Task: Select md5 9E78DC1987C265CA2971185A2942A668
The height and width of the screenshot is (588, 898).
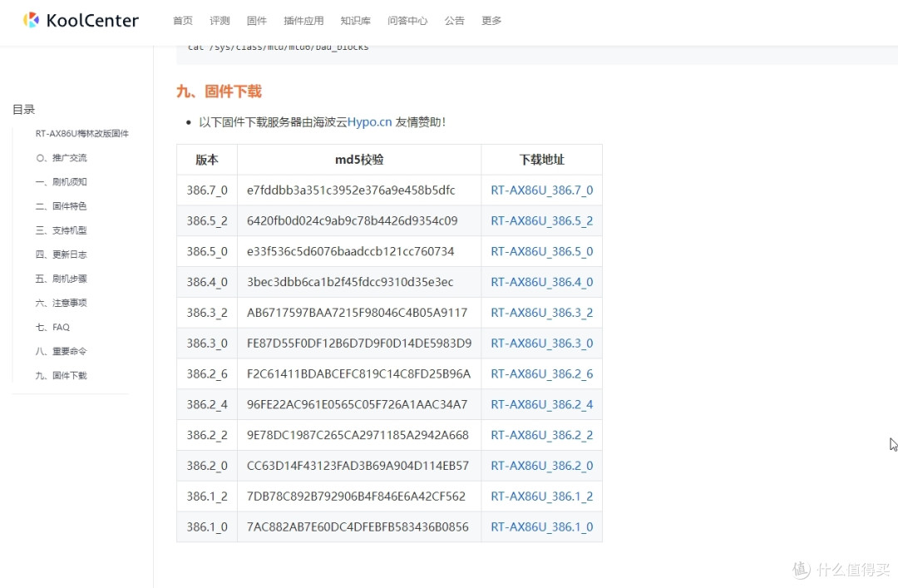Action: pyautogui.click(x=358, y=435)
